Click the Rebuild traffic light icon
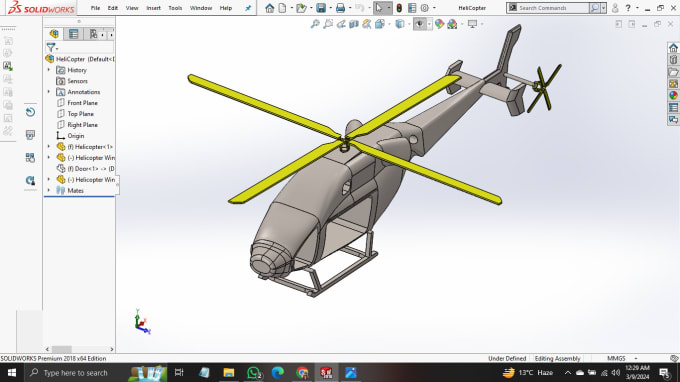This screenshot has width=680, height=382. tap(399, 8)
